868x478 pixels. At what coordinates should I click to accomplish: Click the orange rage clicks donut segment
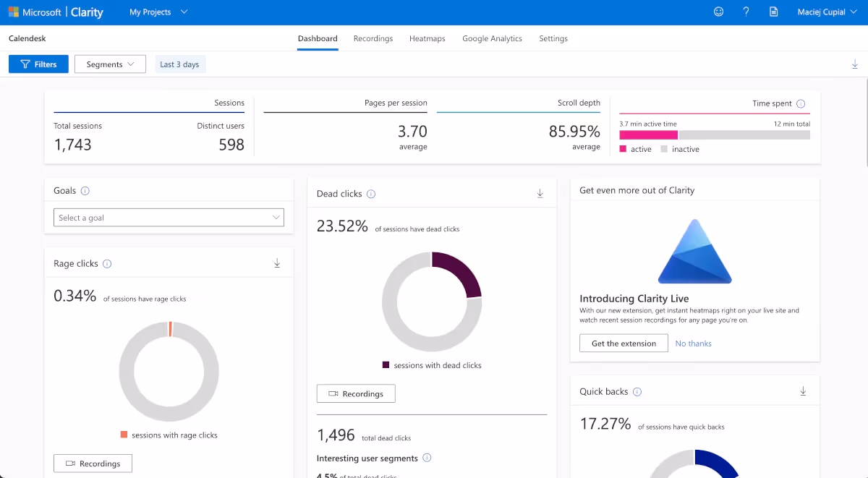tap(171, 329)
